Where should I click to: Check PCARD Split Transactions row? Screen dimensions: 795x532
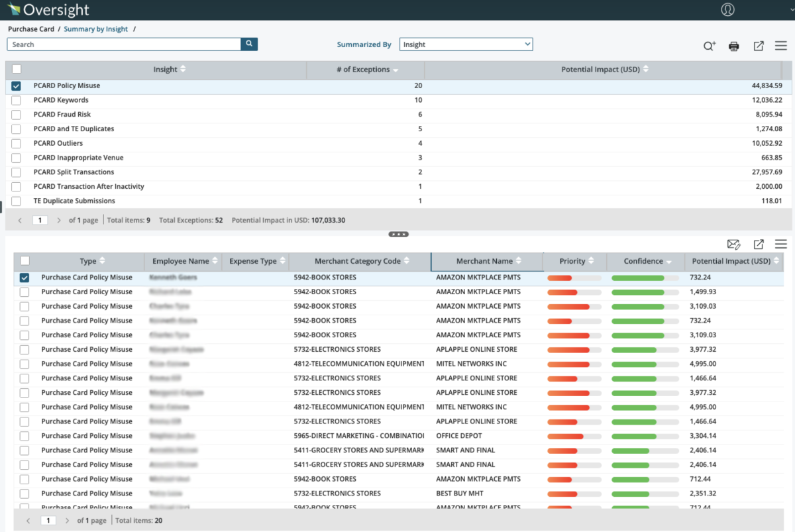[17, 172]
